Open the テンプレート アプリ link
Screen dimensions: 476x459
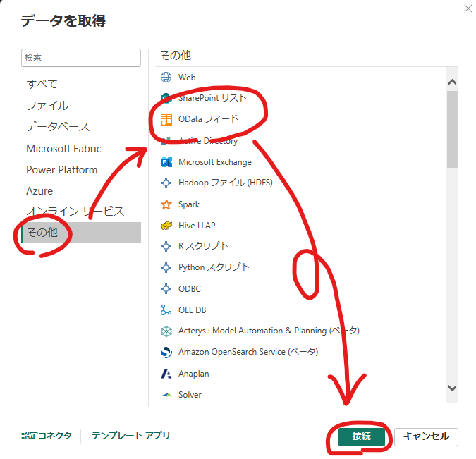click(x=131, y=436)
